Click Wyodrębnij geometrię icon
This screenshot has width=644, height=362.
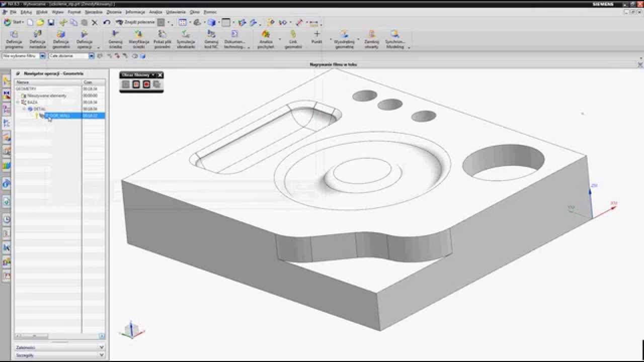(344, 39)
